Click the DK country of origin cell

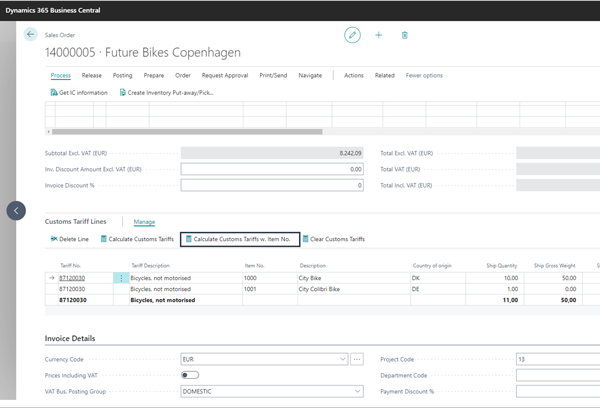(x=438, y=278)
